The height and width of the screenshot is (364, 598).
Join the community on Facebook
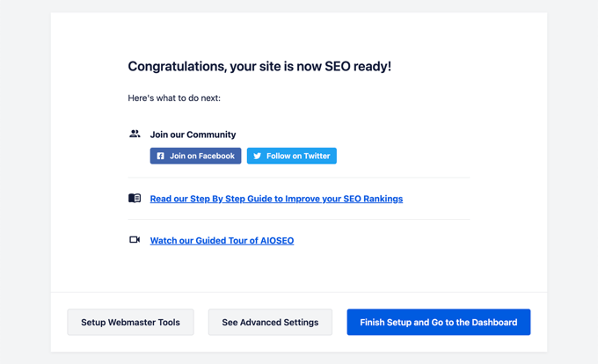click(x=195, y=156)
